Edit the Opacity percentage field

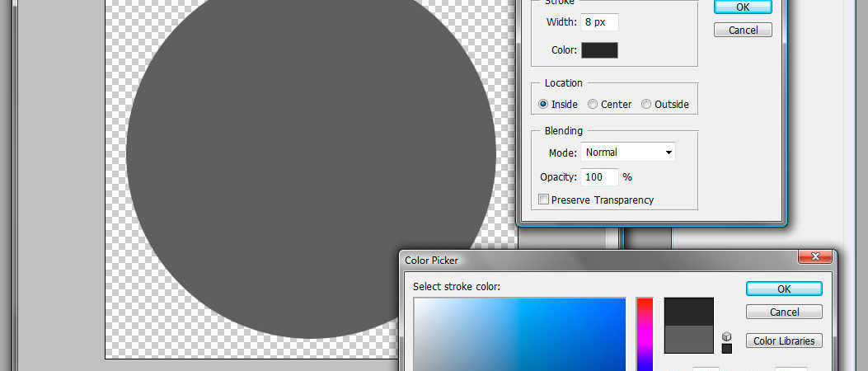click(x=599, y=177)
